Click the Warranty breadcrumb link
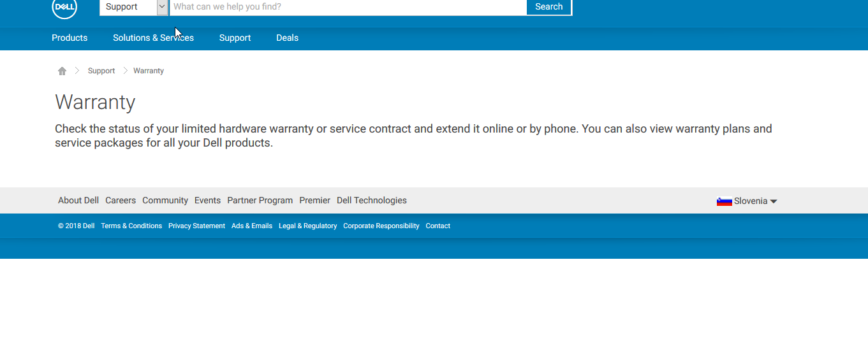868x355 pixels. pos(149,71)
